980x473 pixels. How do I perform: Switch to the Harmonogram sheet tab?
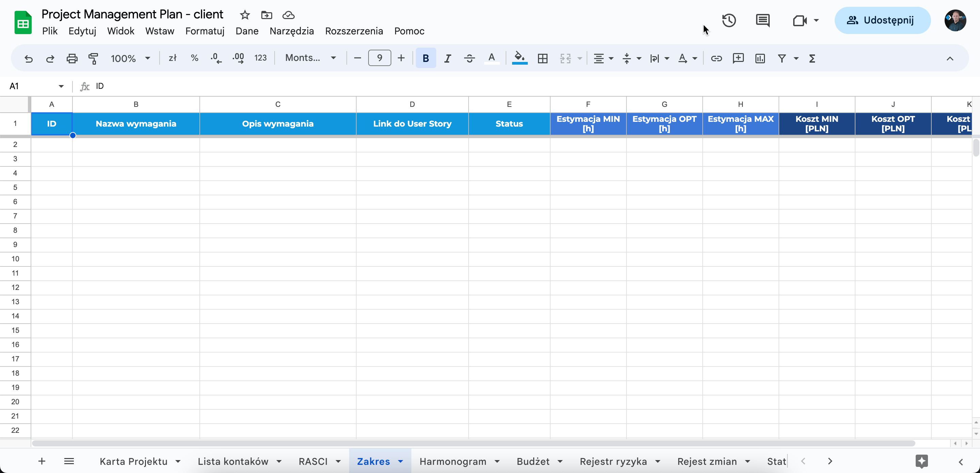[x=452, y=461]
